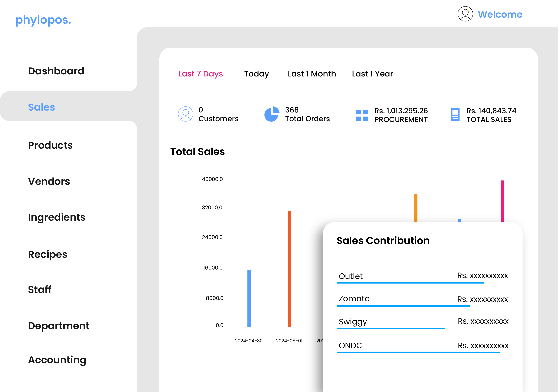Open the Last 1 Year tab

tap(372, 74)
